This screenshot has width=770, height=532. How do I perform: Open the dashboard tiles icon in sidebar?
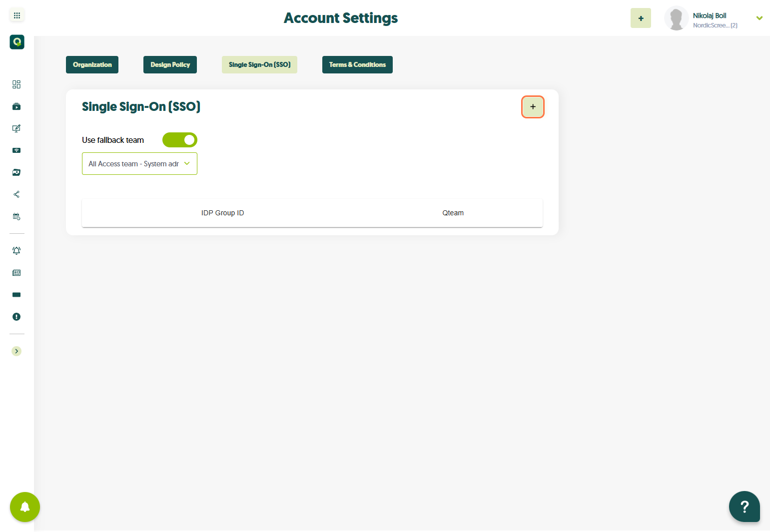coord(16,84)
